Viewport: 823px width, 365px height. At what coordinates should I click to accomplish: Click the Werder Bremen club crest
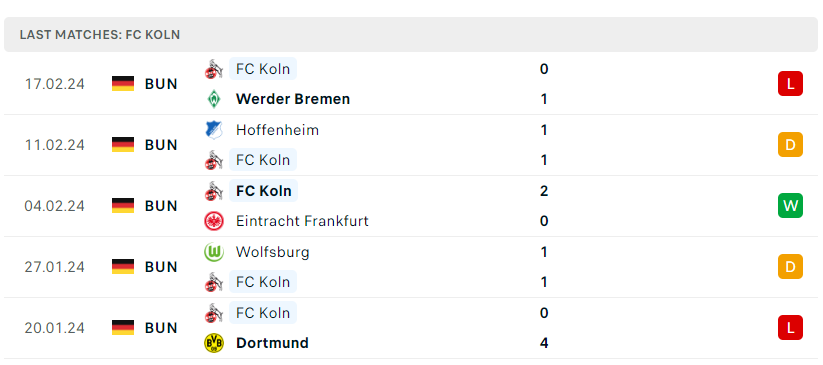[x=214, y=99]
